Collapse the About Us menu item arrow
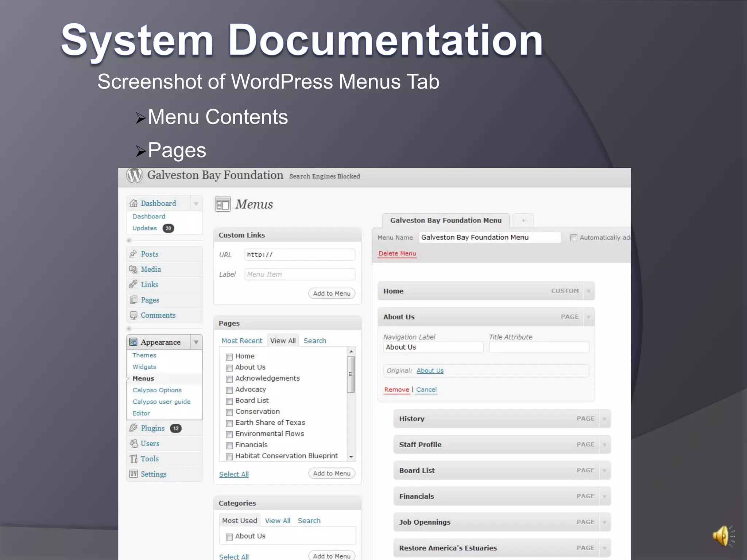Screen dimensions: 747x560 click(588, 317)
